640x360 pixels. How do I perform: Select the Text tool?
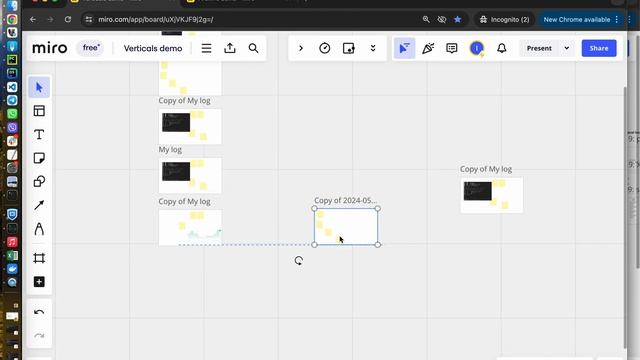point(39,135)
